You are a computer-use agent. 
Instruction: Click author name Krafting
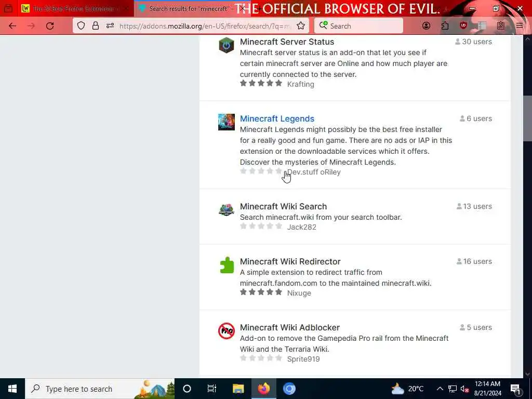pyautogui.click(x=301, y=84)
